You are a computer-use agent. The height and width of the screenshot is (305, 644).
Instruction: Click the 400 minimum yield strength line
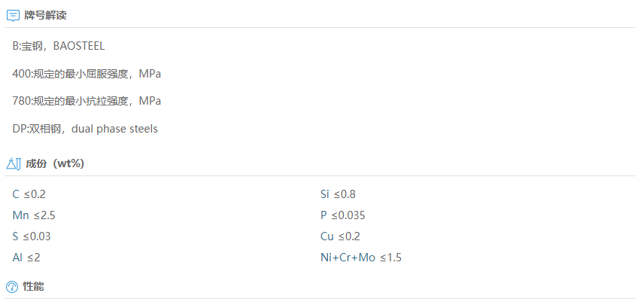87,74
